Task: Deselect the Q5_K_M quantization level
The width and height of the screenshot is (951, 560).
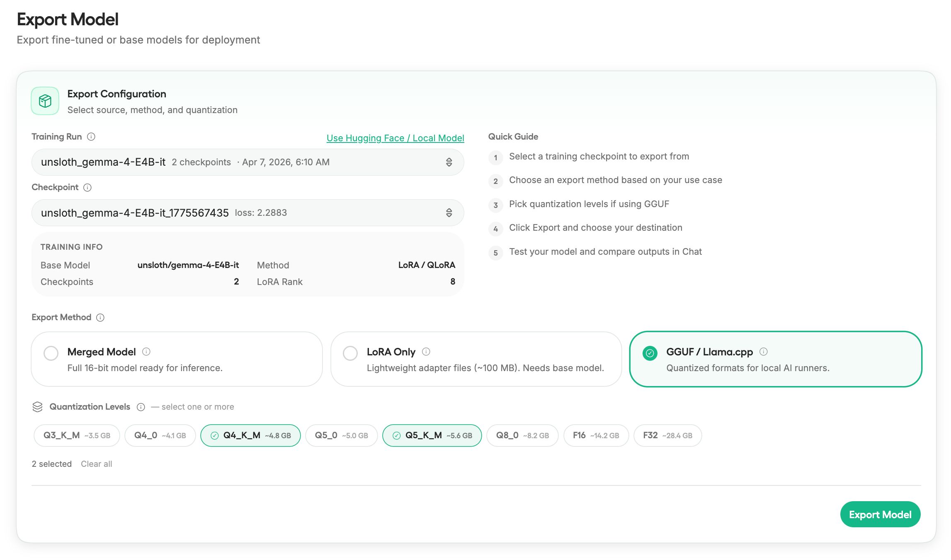Action: [x=432, y=436]
